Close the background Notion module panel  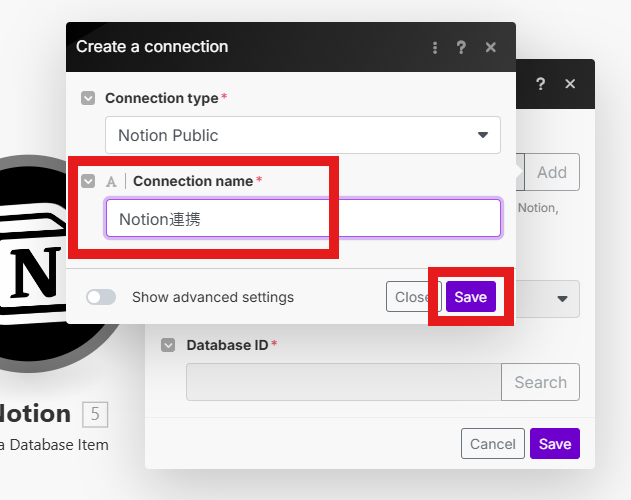[x=570, y=84]
